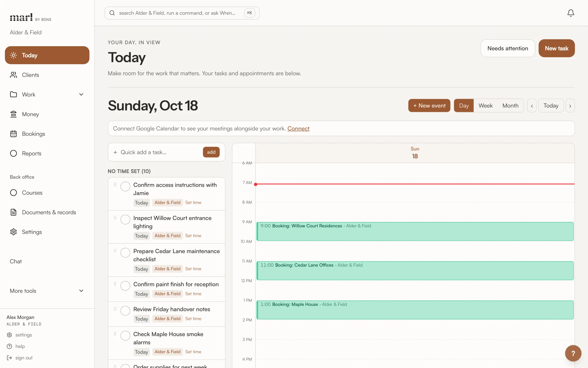Open Booking: Willow Court Residences event
This screenshot has height=368, width=588.
[415, 231]
